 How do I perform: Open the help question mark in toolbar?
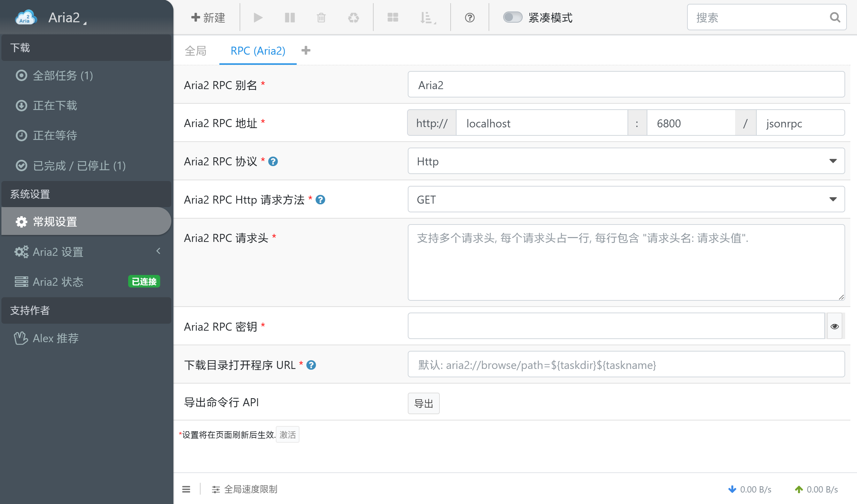pyautogui.click(x=470, y=17)
